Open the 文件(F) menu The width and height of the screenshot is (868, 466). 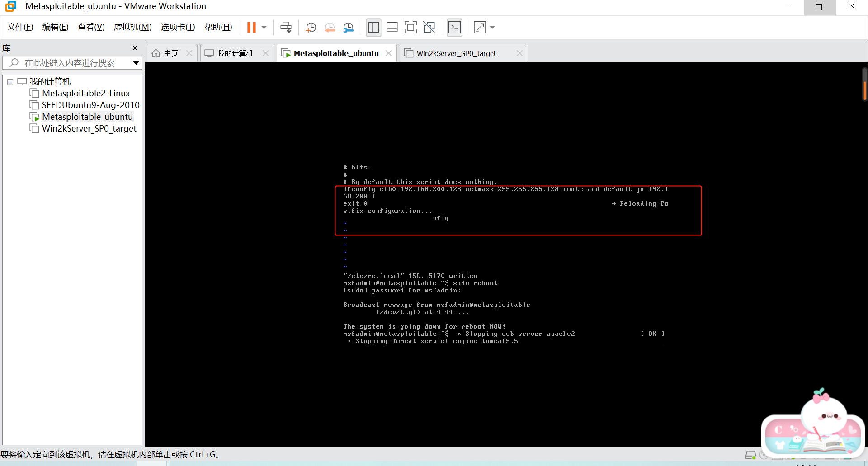coord(20,27)
